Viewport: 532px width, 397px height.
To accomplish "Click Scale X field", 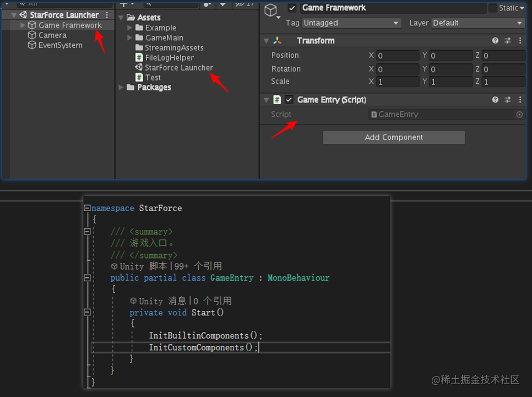I will tap(397, 82).
